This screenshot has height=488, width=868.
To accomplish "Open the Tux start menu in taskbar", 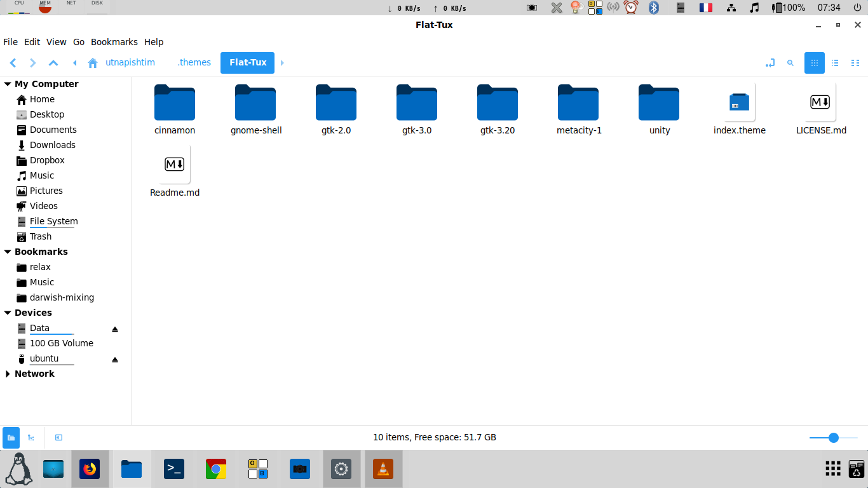I will 18,470.
